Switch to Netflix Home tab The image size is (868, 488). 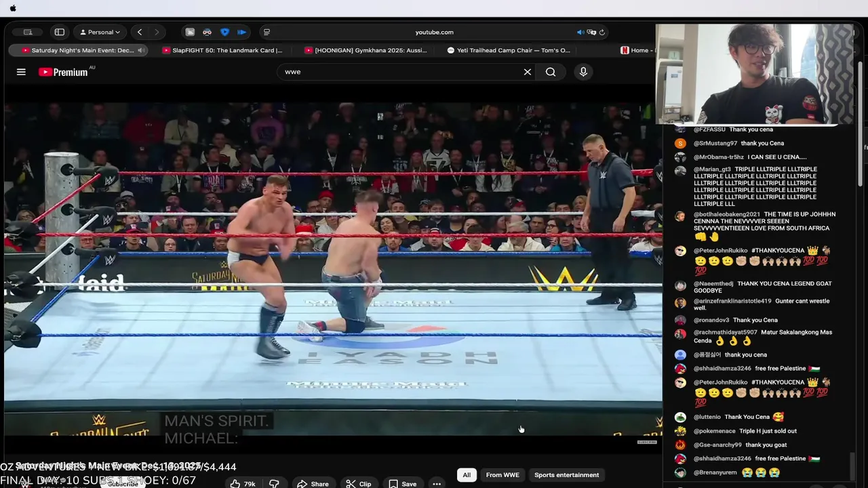pyautogui.click(x=636, y=50)
